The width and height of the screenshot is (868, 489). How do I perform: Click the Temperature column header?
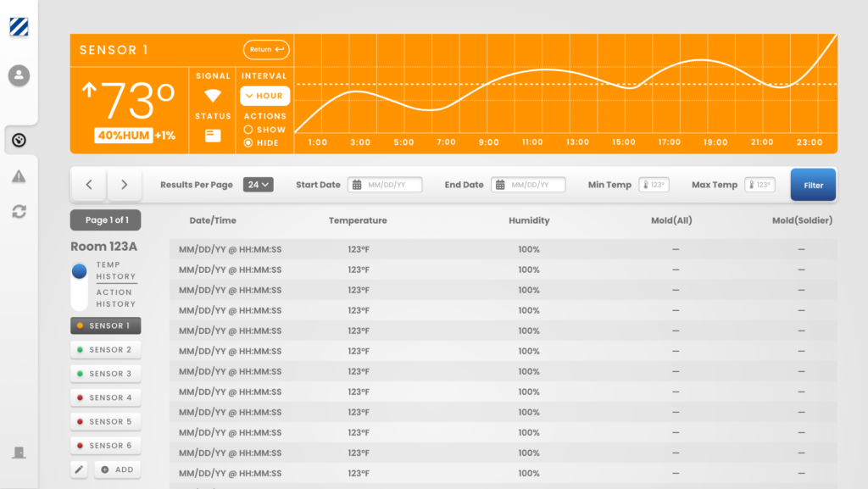point(358,220)
